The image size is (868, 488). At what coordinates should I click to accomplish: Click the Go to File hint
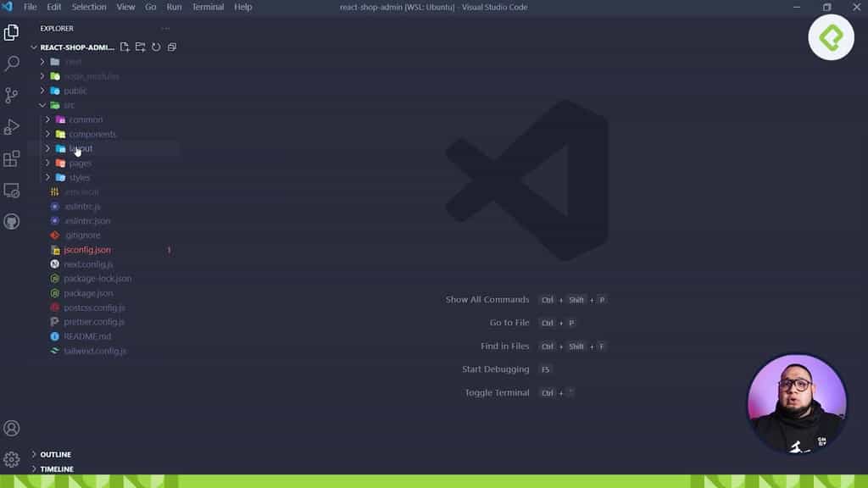pos(509,323)
